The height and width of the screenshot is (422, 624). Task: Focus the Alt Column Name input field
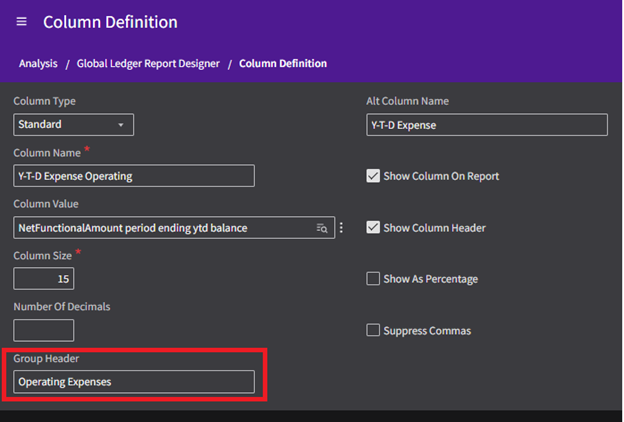click(487, 125)
